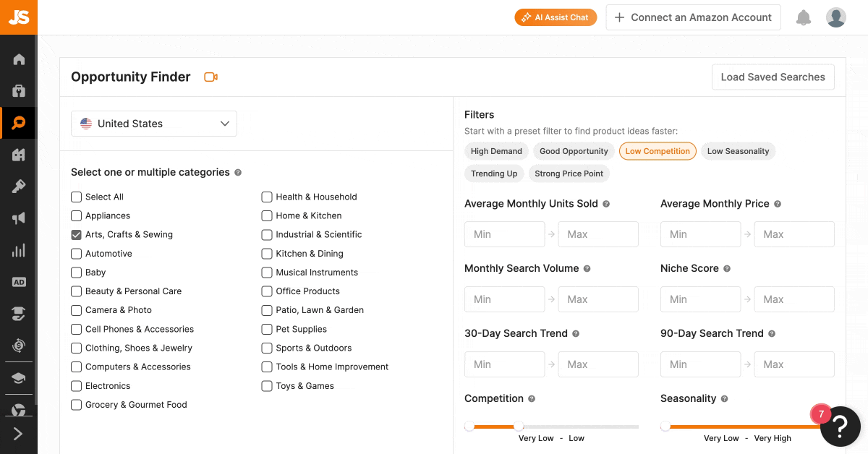Image resolution: width=868 pixels, height=454 pixels.
Task: Open the United States marketplace dropdown
Action: tap(154, 124)
